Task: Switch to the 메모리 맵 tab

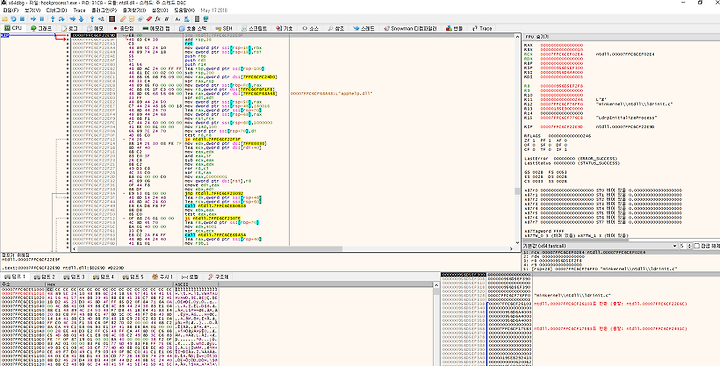Action: click(x=156, y=28)
